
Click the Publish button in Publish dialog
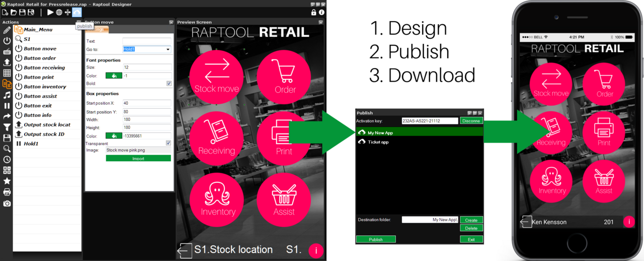point(376,239)
